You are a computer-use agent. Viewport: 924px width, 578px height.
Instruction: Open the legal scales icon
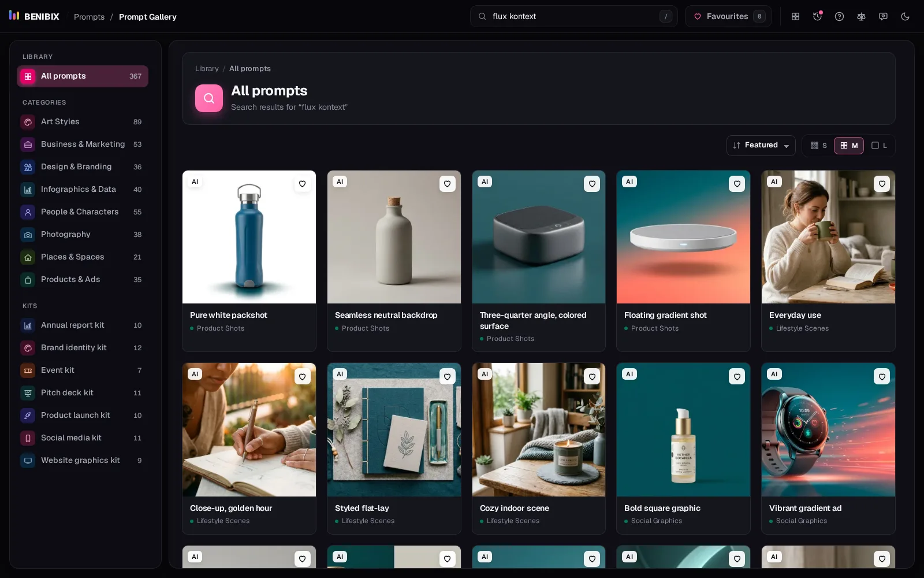point(861,16)
